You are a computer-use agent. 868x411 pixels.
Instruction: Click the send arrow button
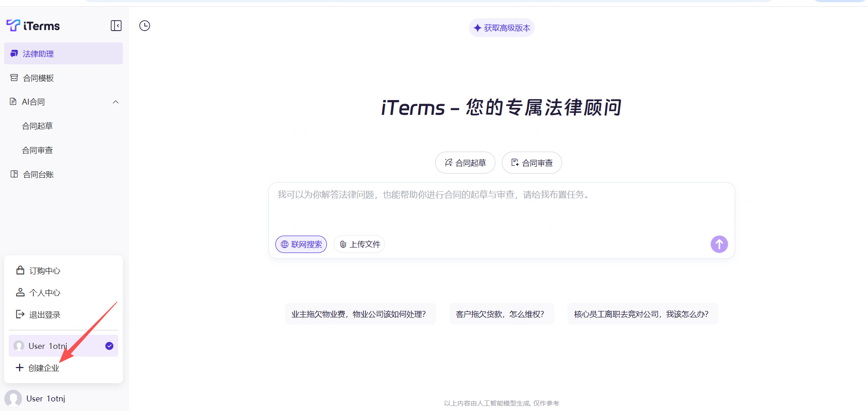coord(719,244)
